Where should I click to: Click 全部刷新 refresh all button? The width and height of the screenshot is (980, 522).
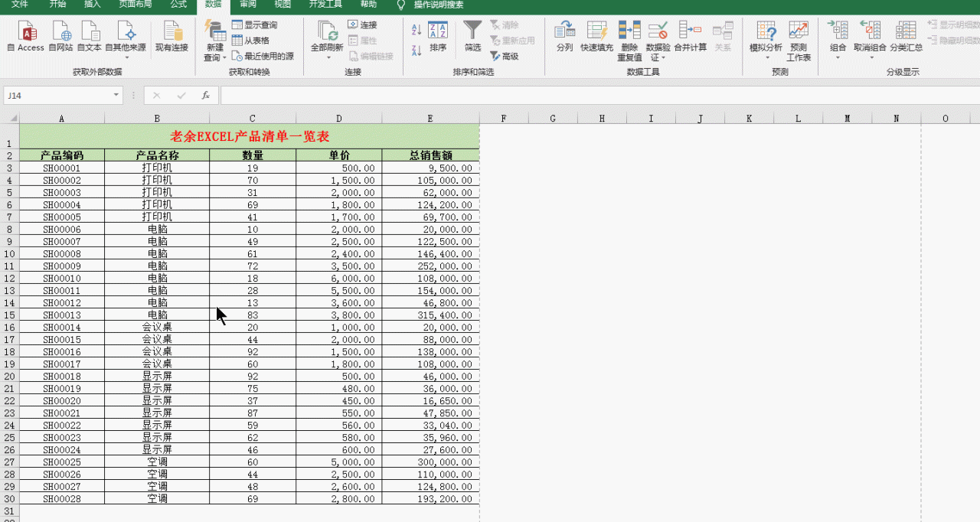[327, 41]
